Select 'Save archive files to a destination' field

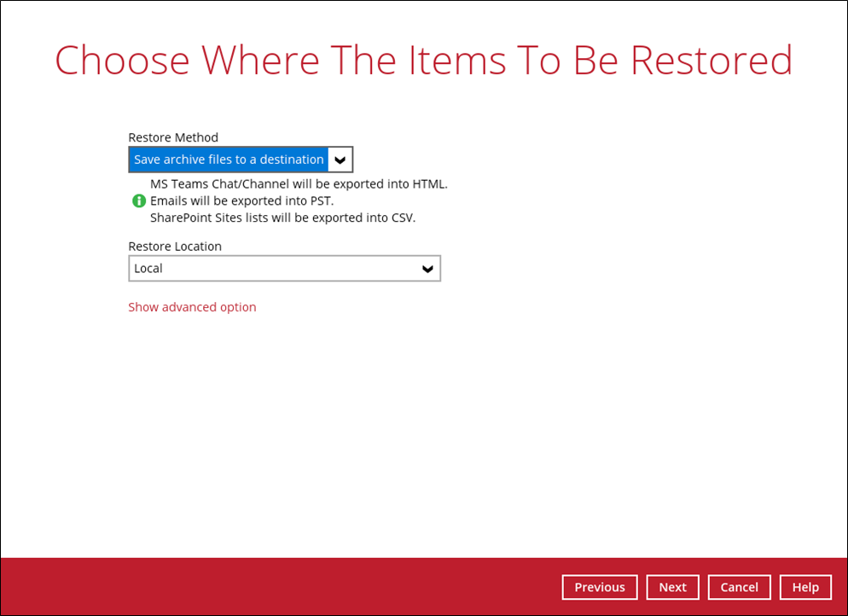point(229,160)
